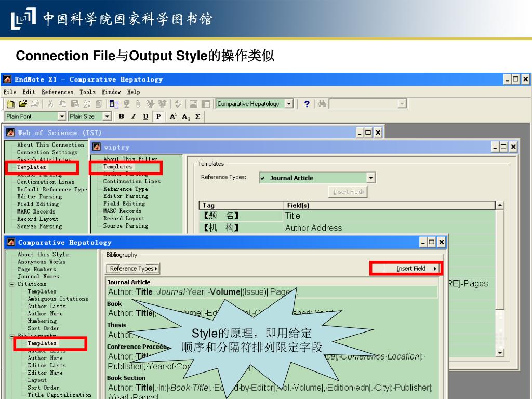Select Ambiguous Citations under Citations

click(58, 299)
